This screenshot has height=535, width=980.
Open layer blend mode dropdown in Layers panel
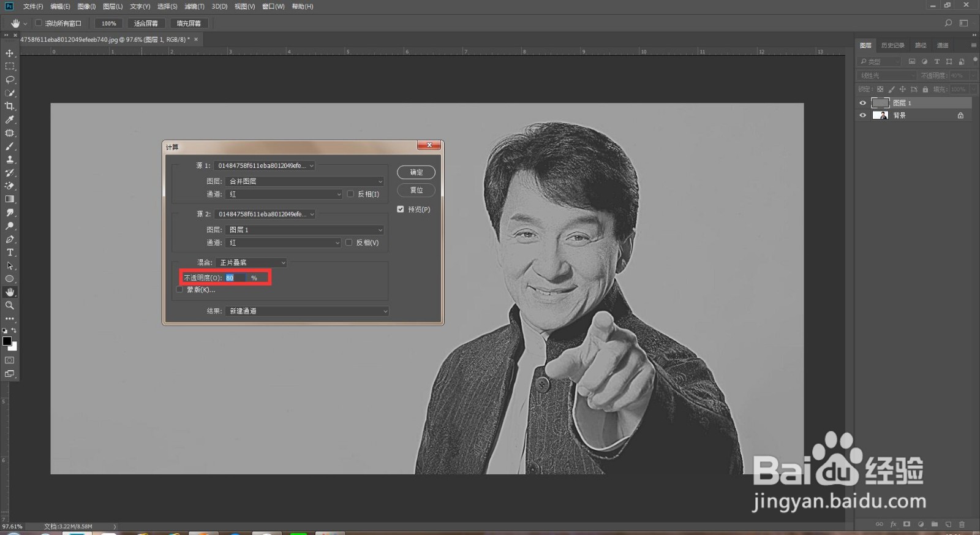click(x=886, y=75)
